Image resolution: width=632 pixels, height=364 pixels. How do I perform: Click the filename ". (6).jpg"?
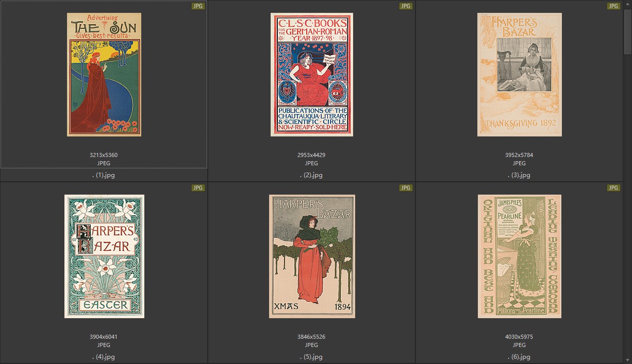click(x=519, y=357)
